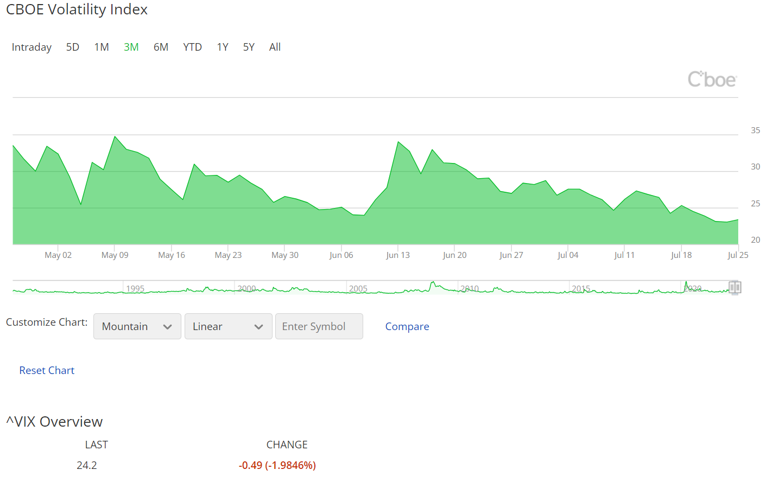The height and width of the screenshot is (479, 770).
Task: Click the navigator range handle icon
Action: (x=735, y=287)
